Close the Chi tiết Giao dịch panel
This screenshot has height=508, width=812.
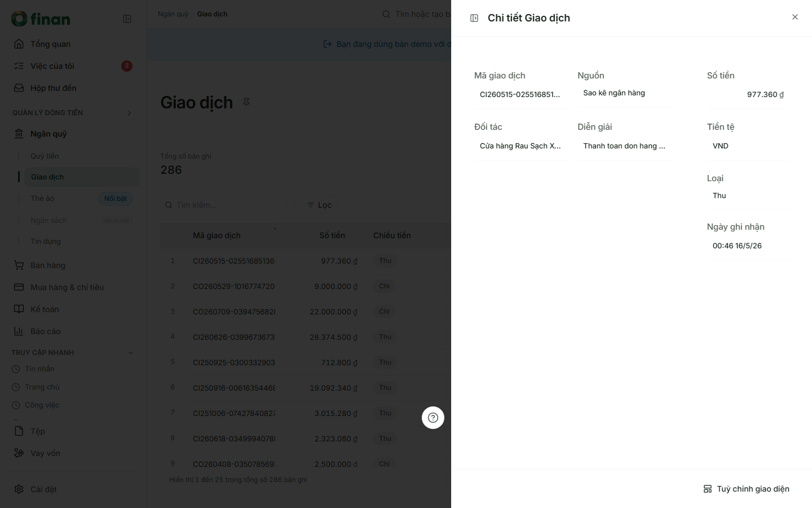click(x=795, y=17)
